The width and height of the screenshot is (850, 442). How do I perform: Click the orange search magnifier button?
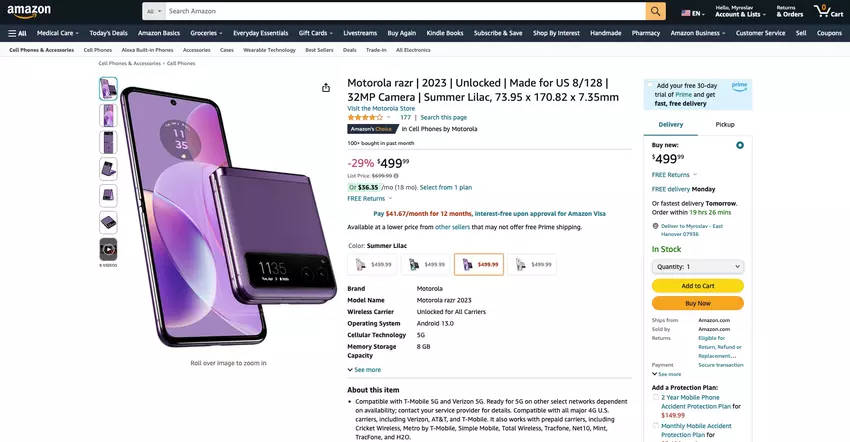[x=655, y=11]
